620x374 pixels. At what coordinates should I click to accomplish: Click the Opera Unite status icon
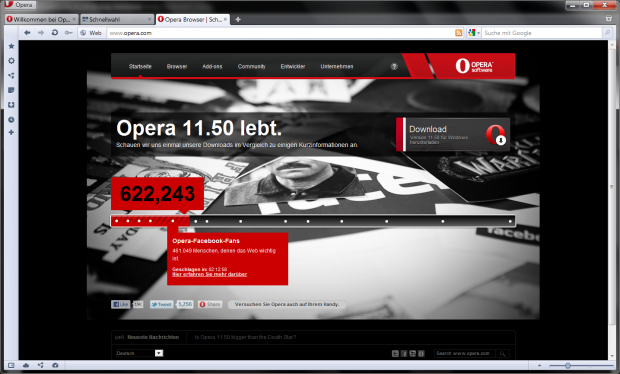pos(40,365)
